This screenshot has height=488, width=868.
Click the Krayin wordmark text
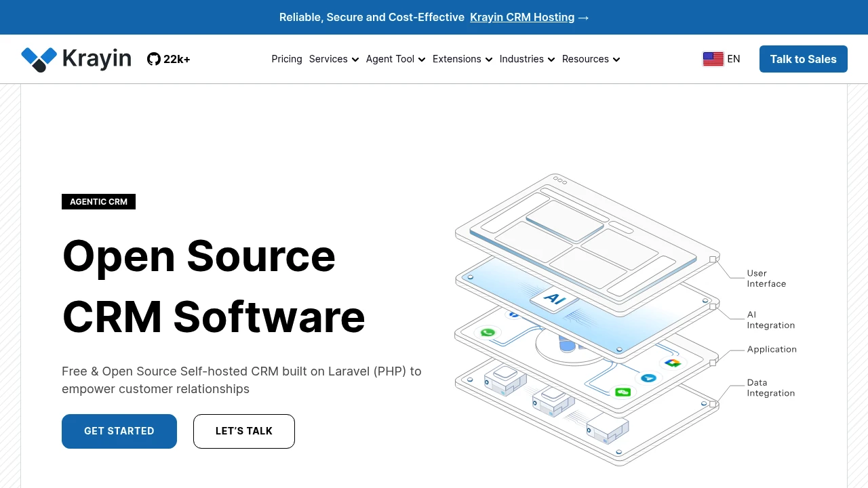(96, 59)
